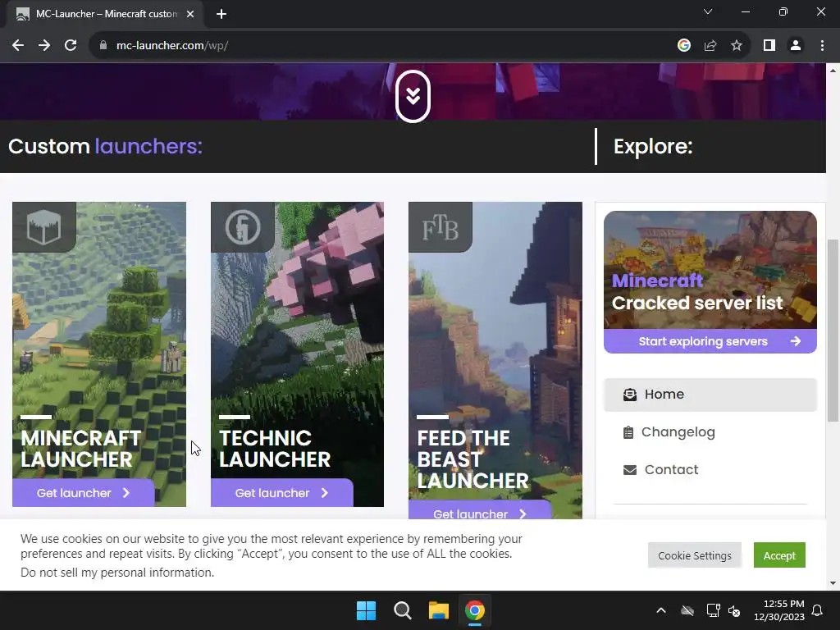Open File Explorer from taskbar
The image size is (840, 630).
[x=439, y=610]
